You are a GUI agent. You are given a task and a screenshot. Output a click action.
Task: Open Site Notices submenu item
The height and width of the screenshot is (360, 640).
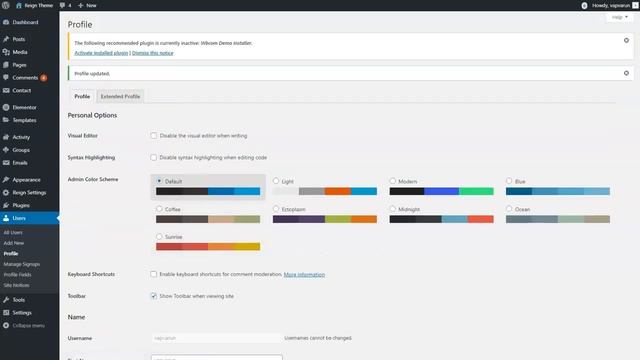[x=17, y=285]
